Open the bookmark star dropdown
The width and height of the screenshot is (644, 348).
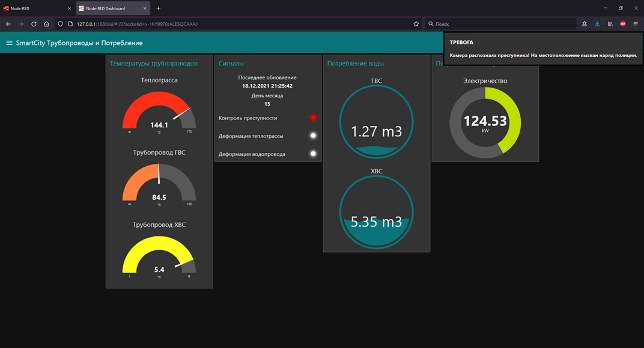coord(416,24)
